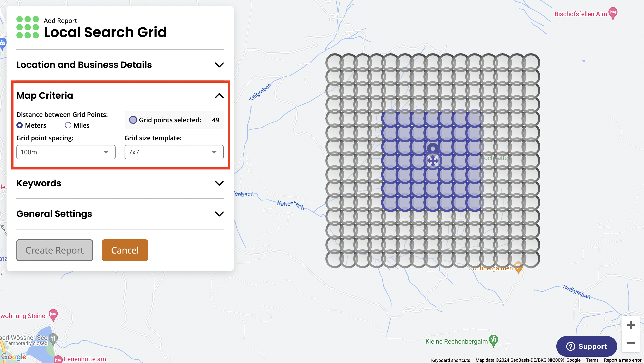Screen dimensions: 644x363
Task: Click the Ferienwohnung Steiner lodging pin
Action: 53,314
